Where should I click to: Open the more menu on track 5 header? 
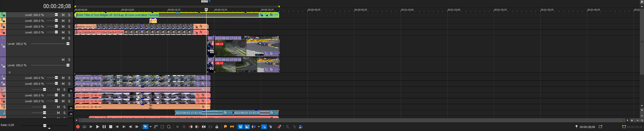point(3,38)
